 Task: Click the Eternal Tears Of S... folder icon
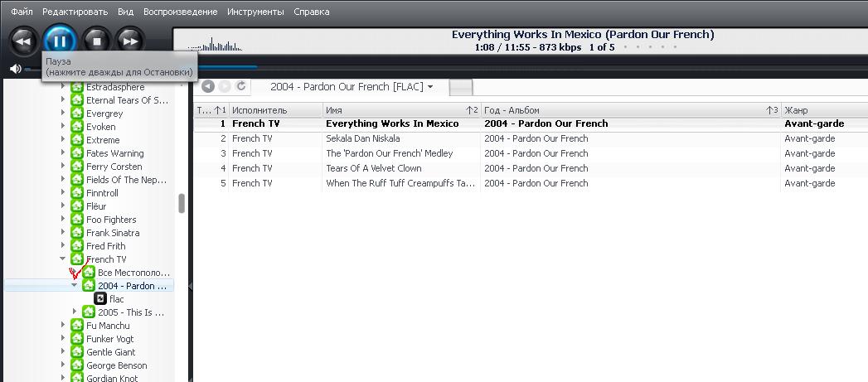[x=77, y=100]
